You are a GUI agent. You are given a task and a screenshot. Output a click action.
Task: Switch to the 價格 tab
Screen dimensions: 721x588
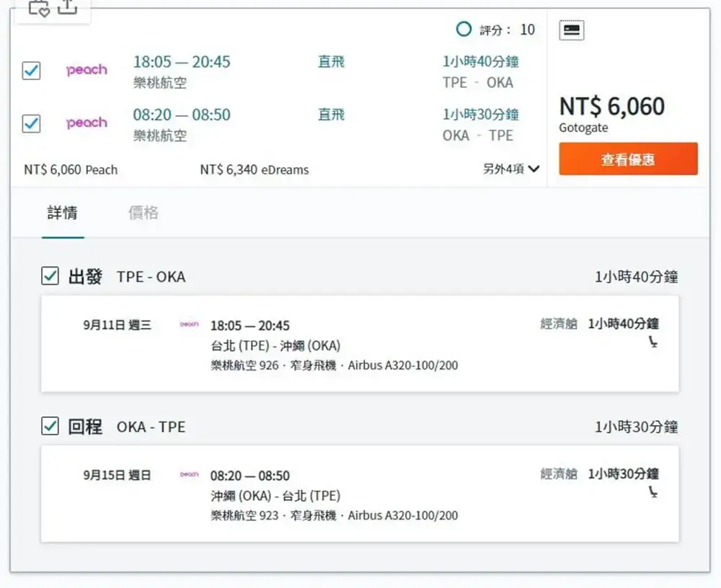(x=143, y=213)
